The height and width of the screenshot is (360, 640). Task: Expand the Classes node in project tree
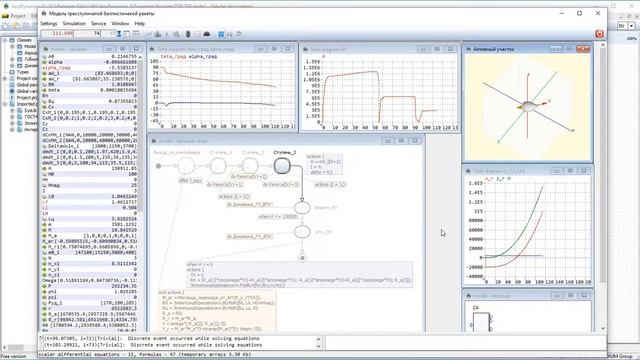(5, 40)
